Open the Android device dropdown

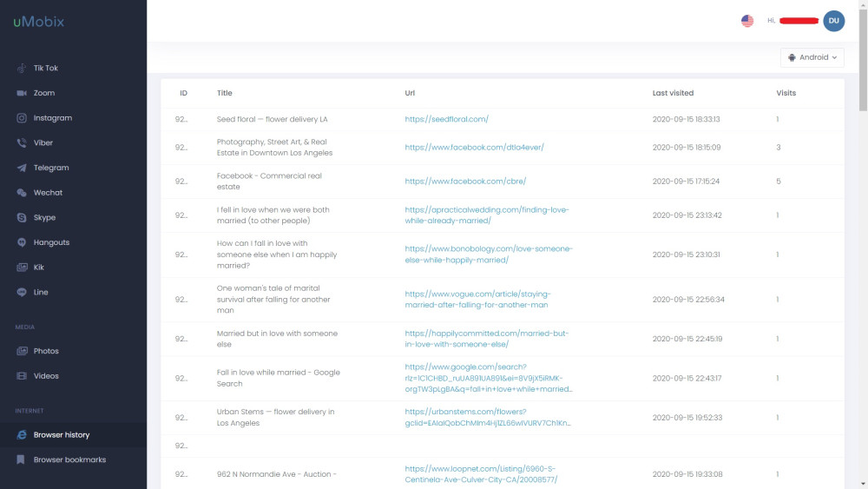click(812, 57)
